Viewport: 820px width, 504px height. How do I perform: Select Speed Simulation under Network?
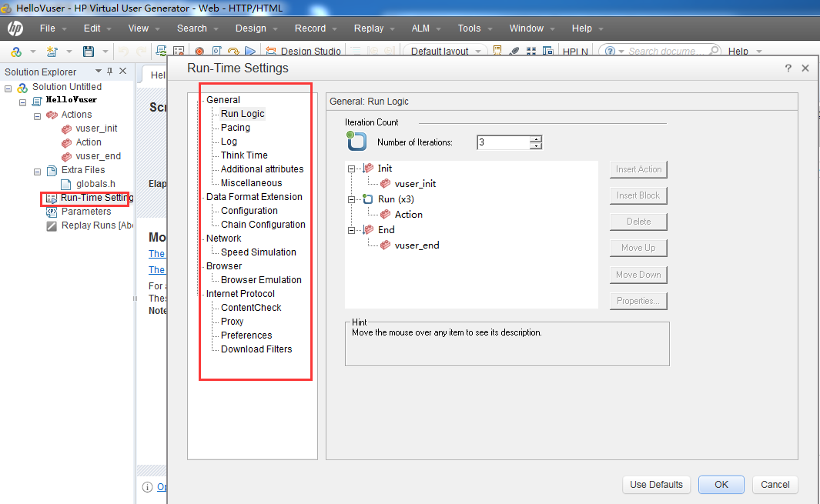258,252
